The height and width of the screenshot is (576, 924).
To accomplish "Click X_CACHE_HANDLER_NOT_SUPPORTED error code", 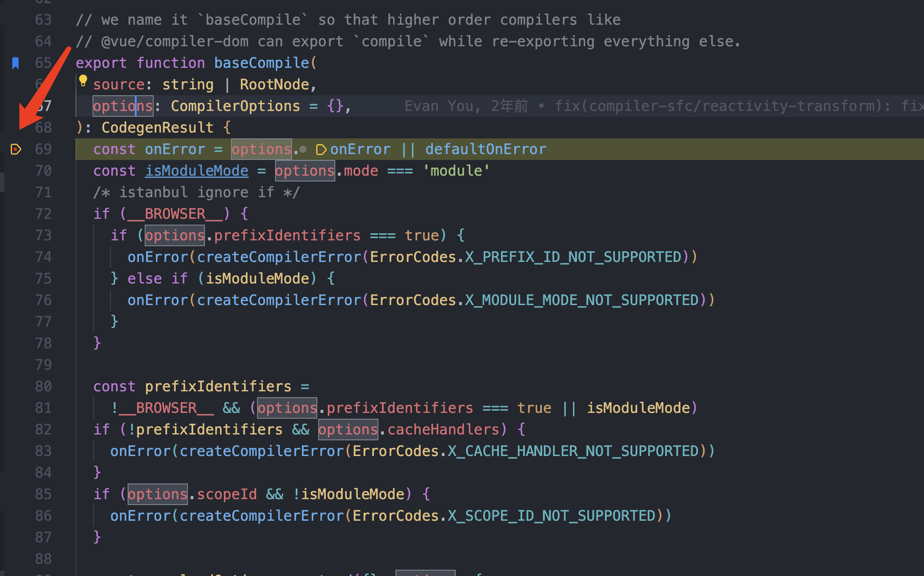I will coord(573,451).
